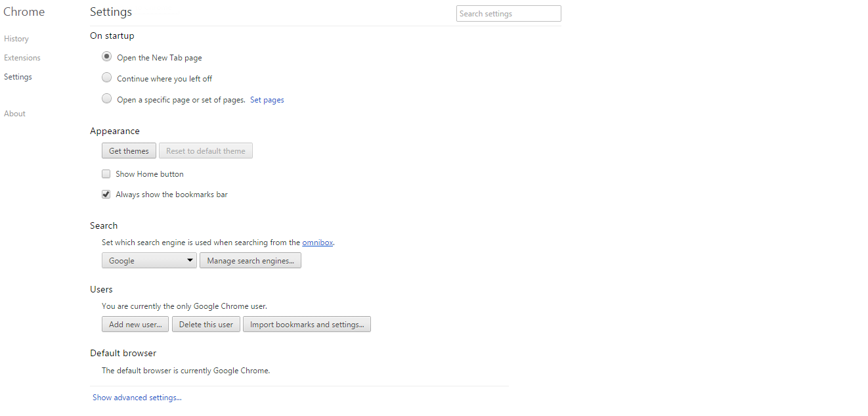Select 'Continue where you left off' option
This screenshot has width=868, height=416.
107,78
